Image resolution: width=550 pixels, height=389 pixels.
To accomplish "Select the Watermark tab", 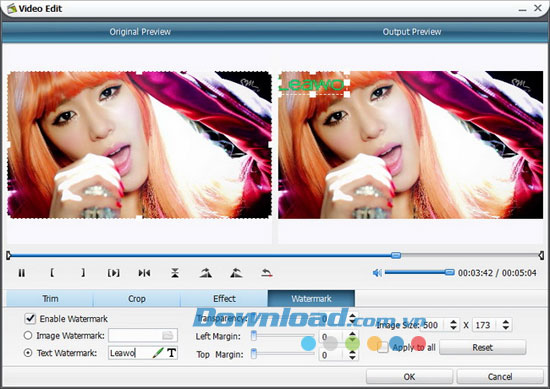I will (311, 299).
